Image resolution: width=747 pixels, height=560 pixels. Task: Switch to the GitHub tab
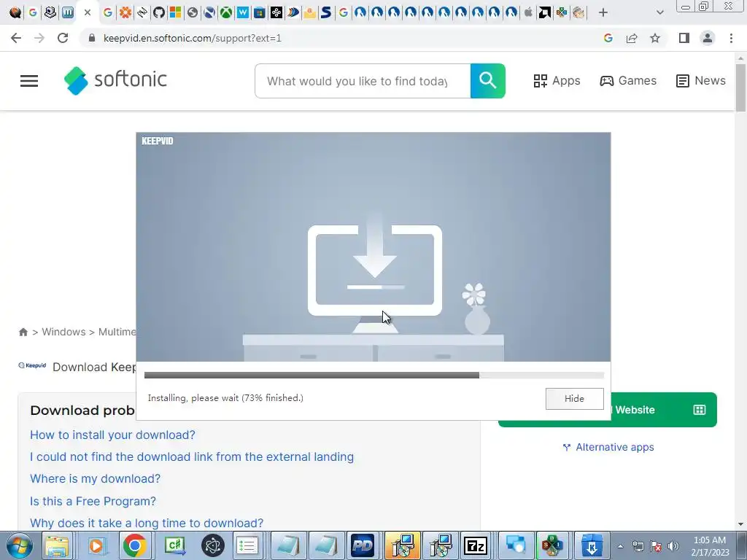[x=158, y=12]
